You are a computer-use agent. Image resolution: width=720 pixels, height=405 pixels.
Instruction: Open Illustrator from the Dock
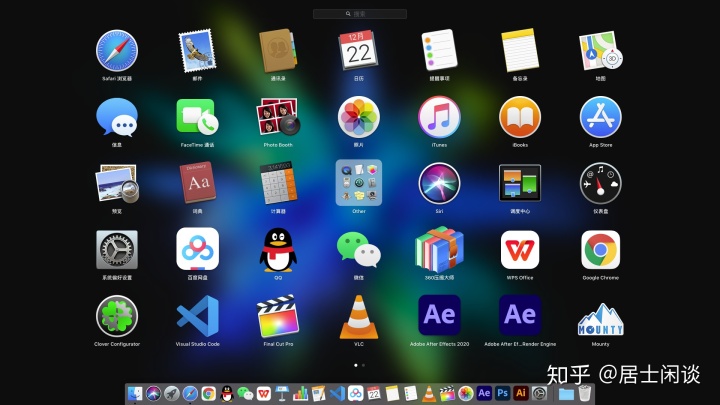tap(521, 394)
